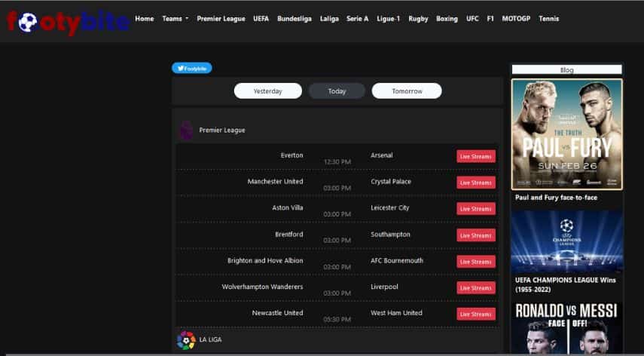The image size is (644, 356).
Task: Open the Serie A menu item
Action: coord(357,19)
